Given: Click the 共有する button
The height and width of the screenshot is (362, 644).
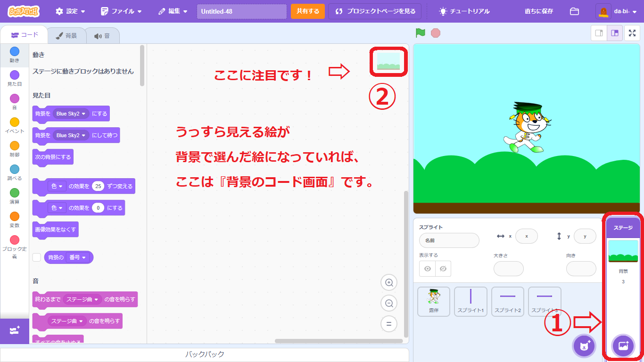Looking at the screenshot, I should (308, 11).
